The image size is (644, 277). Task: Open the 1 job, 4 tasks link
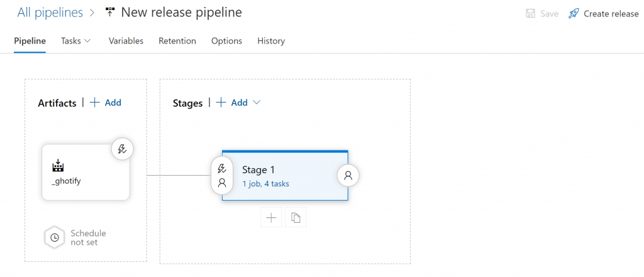pos(266,184)
